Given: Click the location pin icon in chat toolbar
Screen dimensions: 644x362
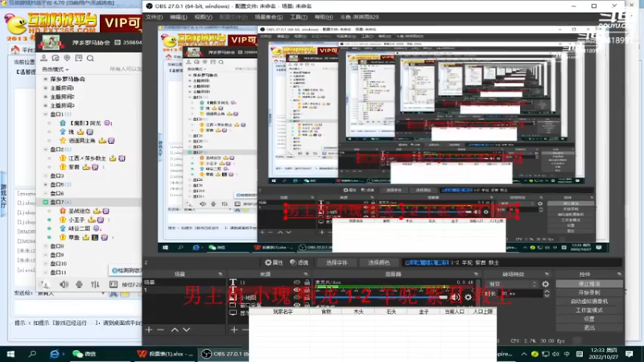Looking at the screenshot, I should tap(67, 58).
